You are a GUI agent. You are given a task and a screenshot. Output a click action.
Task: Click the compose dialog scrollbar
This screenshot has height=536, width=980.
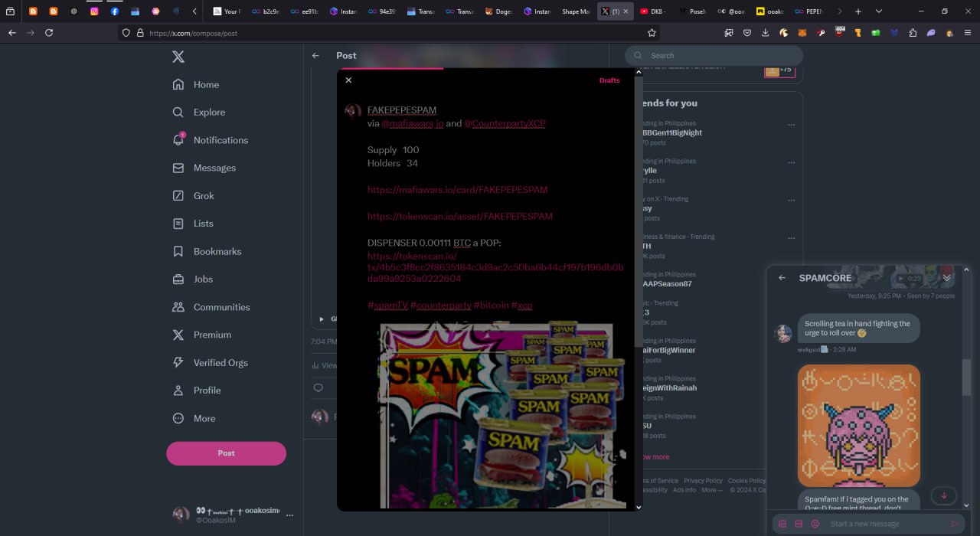639,230
